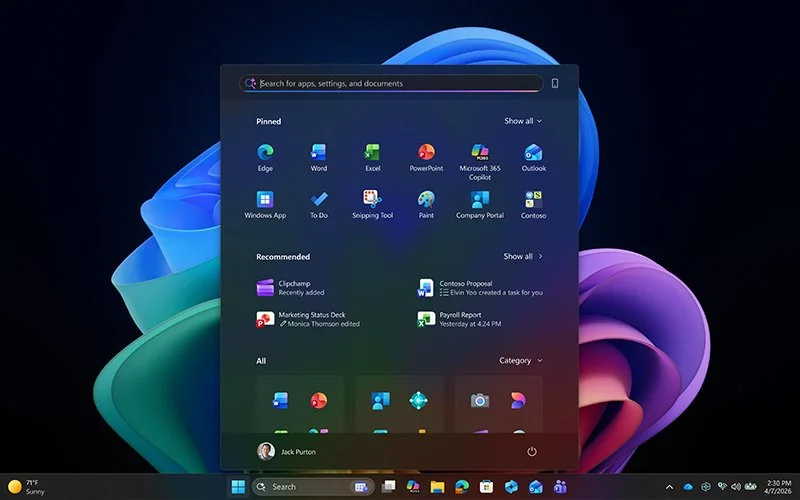Open File Explorer from the taskbar
The height and width of the screenshot is (500, 800).
pos(437,487)
